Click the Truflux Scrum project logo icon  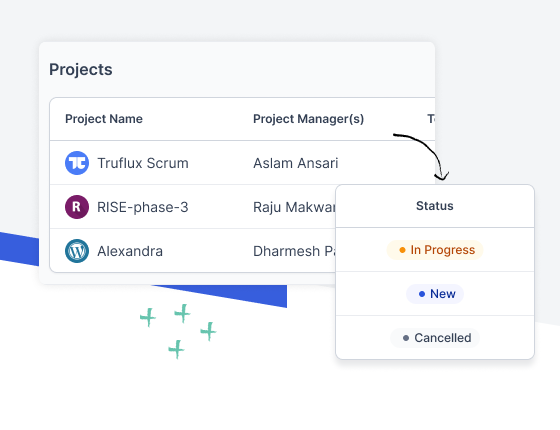point(77,163)
